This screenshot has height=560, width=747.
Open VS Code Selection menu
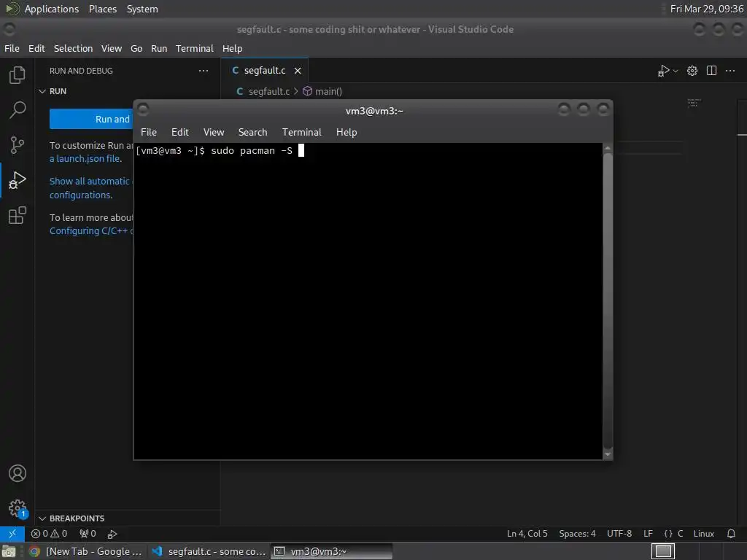pos(74,49)
